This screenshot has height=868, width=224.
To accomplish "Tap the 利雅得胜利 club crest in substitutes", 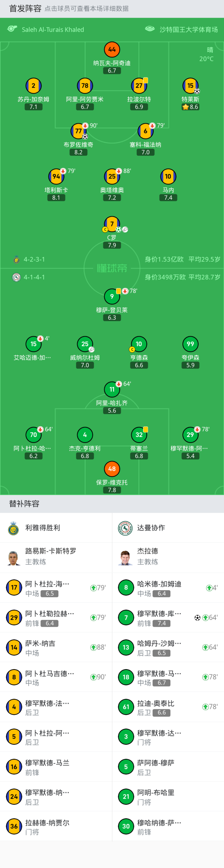I will tap(14, 528).
